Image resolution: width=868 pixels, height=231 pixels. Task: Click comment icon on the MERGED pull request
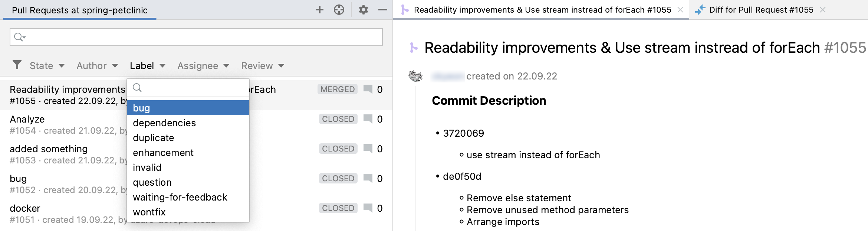[x=368, y=90]
